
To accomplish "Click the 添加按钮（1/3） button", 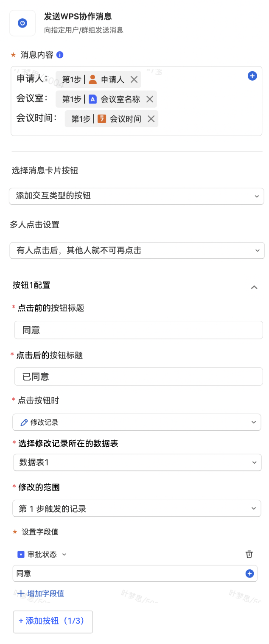I will click(53, 621).
